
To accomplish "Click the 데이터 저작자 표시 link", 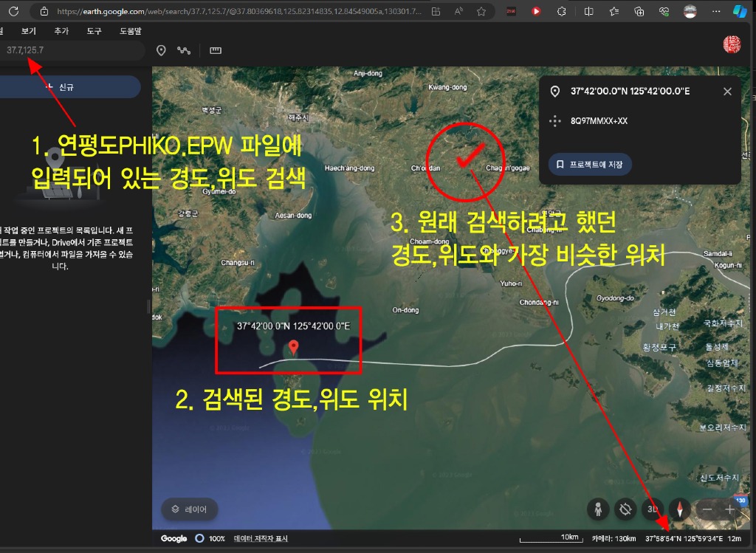I will click(261, 539).
